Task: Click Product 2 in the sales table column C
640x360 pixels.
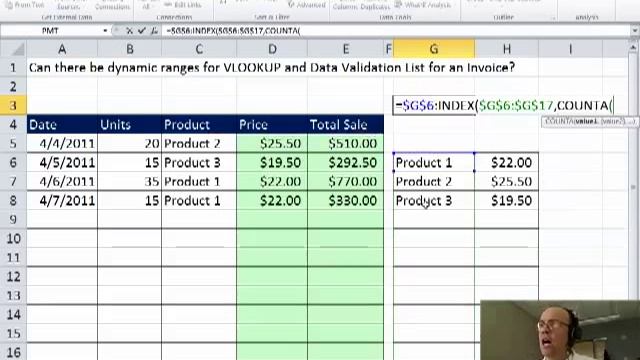Action: 199,144
